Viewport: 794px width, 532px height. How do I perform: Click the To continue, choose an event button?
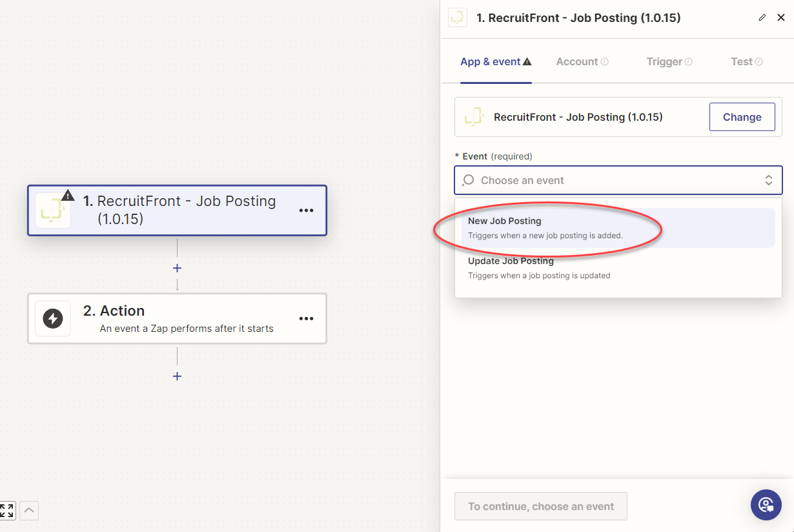[x=541, y=506]
